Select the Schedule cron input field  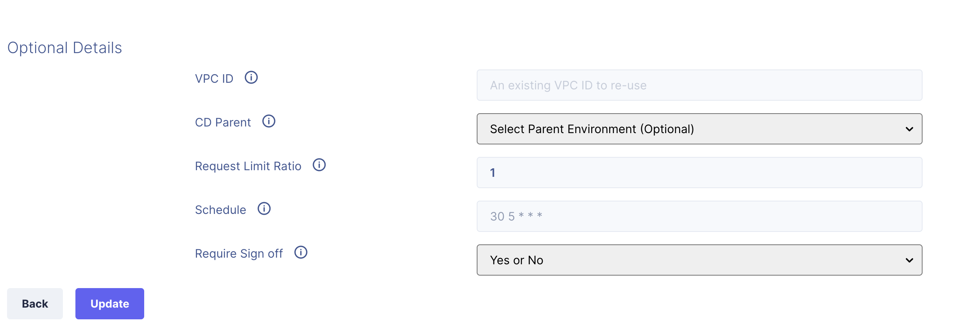699,217
